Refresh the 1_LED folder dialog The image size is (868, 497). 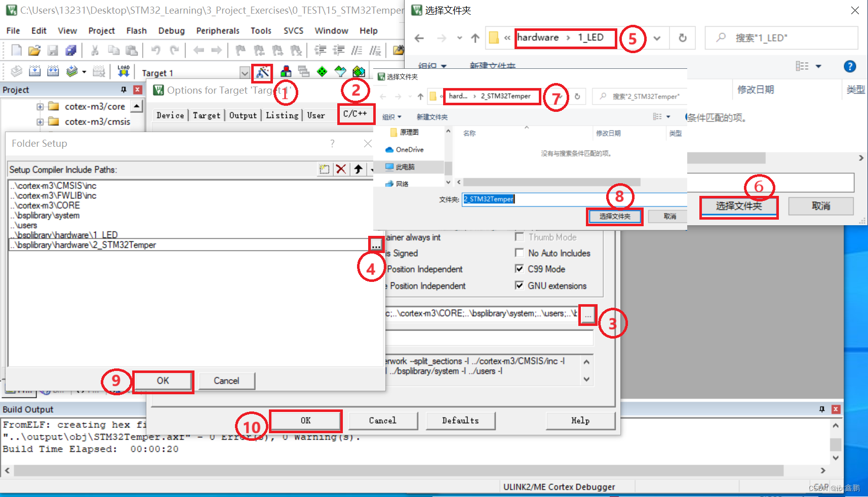[683, 38]
